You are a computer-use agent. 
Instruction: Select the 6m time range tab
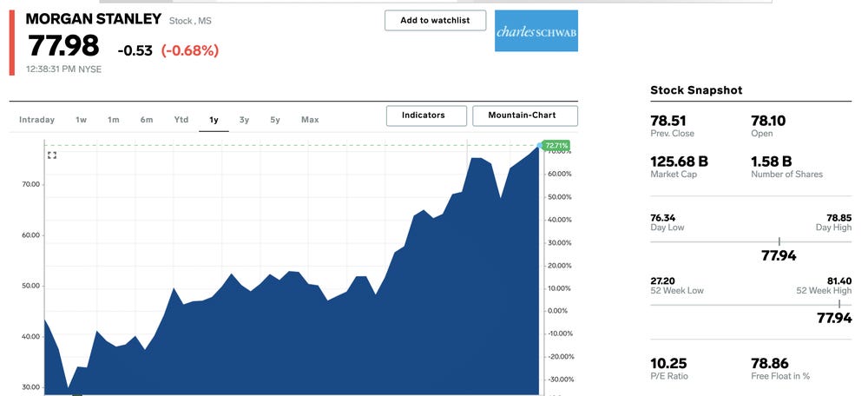[146, 120]
